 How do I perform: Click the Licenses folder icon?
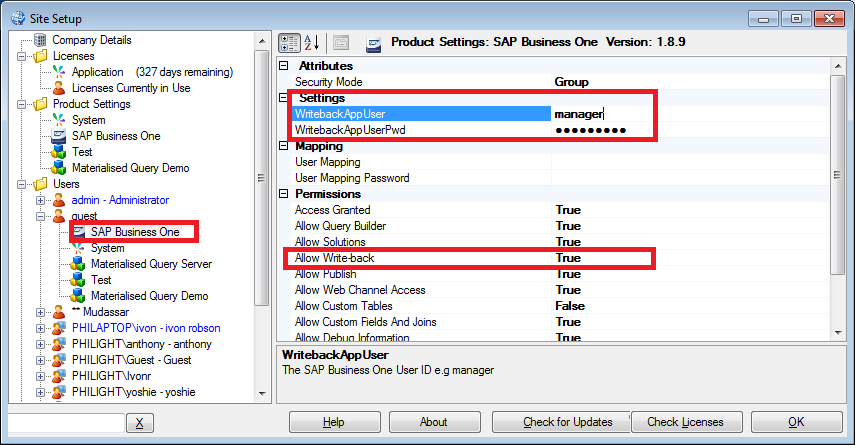point(40,56)
